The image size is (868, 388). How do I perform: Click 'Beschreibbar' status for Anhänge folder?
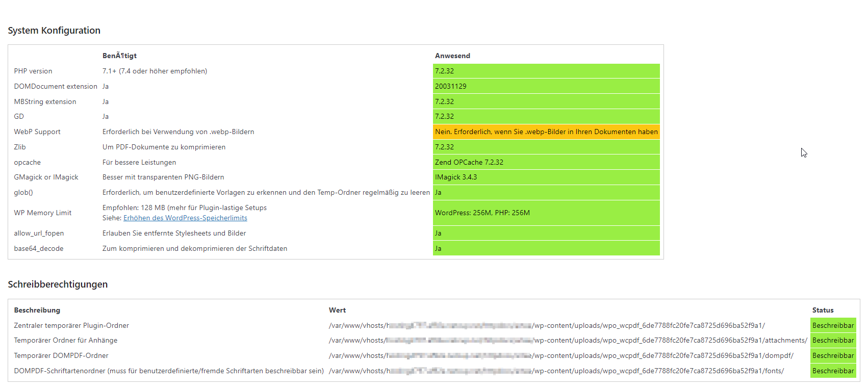click(833, 340)
